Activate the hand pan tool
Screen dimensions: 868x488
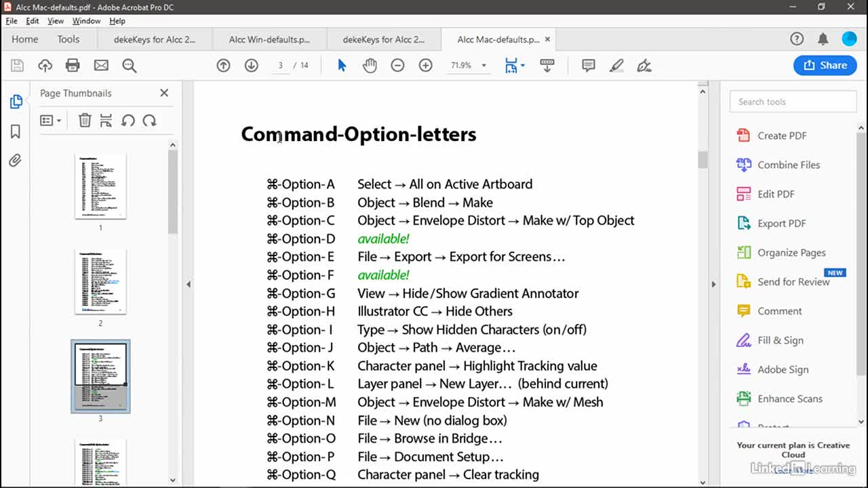point(370,66)
